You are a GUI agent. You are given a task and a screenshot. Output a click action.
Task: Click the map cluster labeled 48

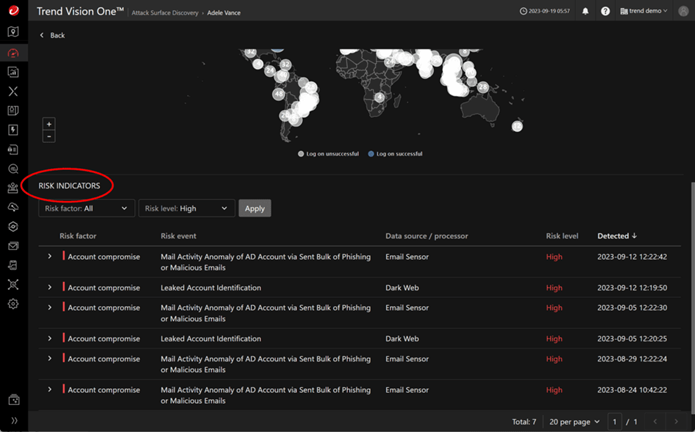pos(278,94)
